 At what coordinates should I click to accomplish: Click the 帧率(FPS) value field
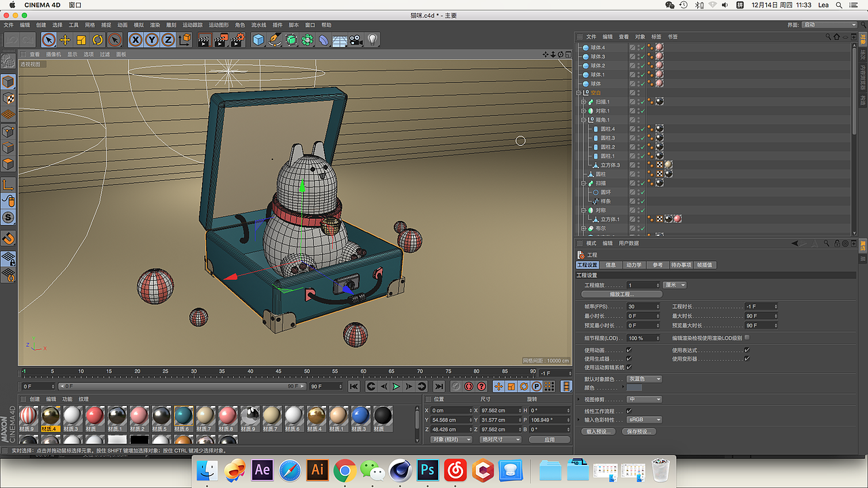643,306
